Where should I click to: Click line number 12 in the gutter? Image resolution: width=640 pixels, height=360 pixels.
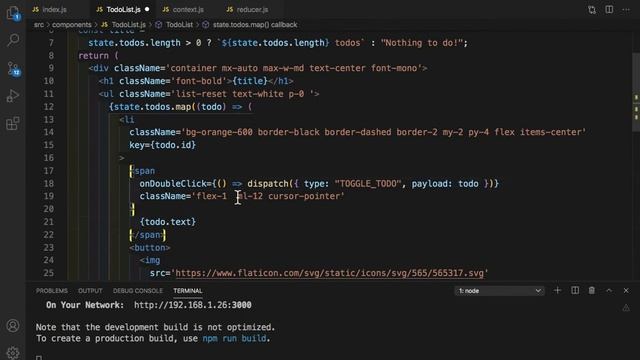[x=49, y=107]
